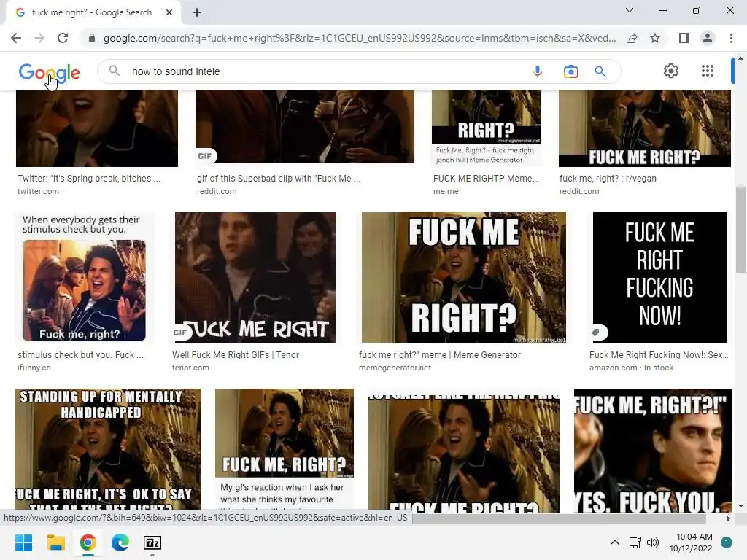Reload the current page

(63, 38)
